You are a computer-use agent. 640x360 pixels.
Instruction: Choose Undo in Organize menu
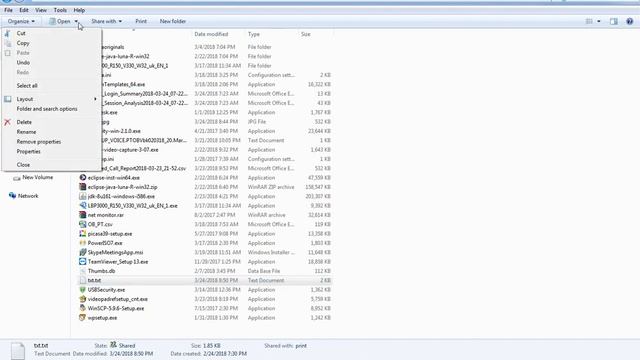[23, 63]
